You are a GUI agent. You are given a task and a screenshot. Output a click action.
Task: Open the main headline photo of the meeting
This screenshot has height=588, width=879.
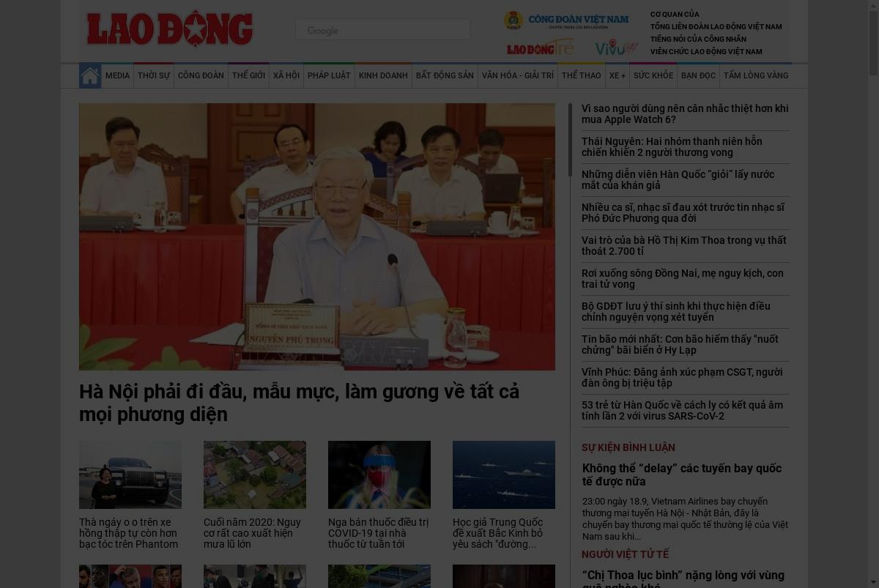pos(317,237)
